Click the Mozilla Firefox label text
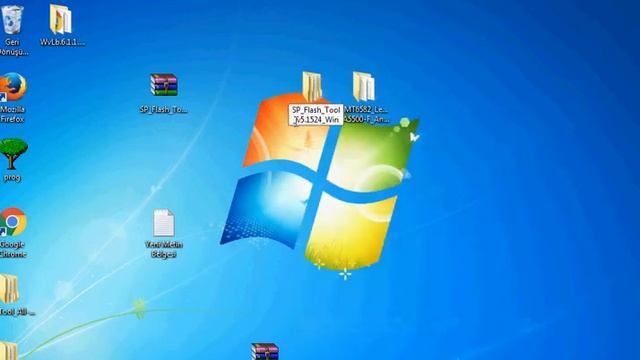The image size is (640, 360). tap(12, 114)
